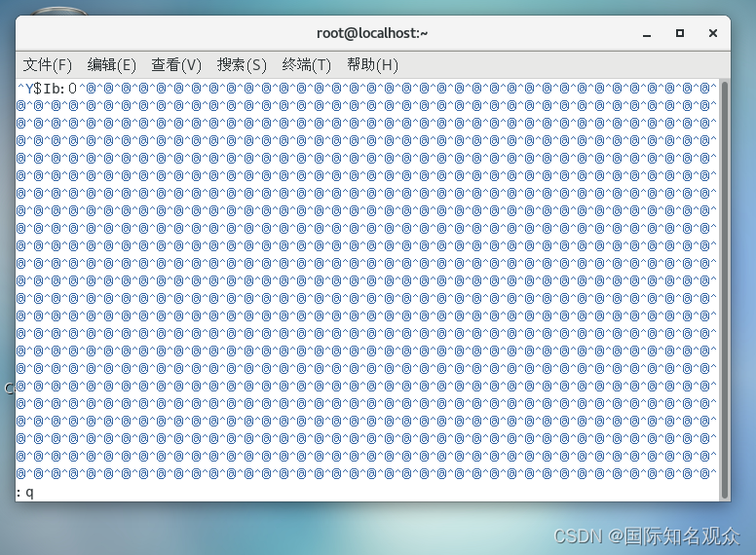Click the root@localhost:~ window title
This screenshot has width=756, height=555.
pyautogui.click(x=372, y=33)
